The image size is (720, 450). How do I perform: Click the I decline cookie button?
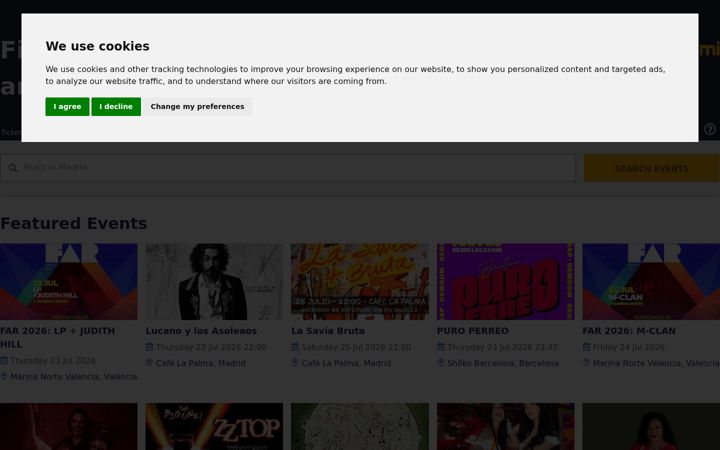coord(116,107)
